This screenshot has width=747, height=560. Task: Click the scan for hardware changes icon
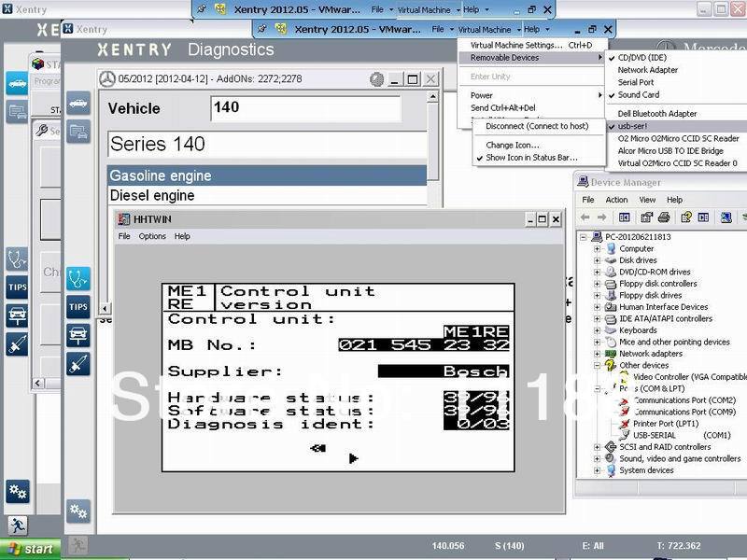click(726, 217)
